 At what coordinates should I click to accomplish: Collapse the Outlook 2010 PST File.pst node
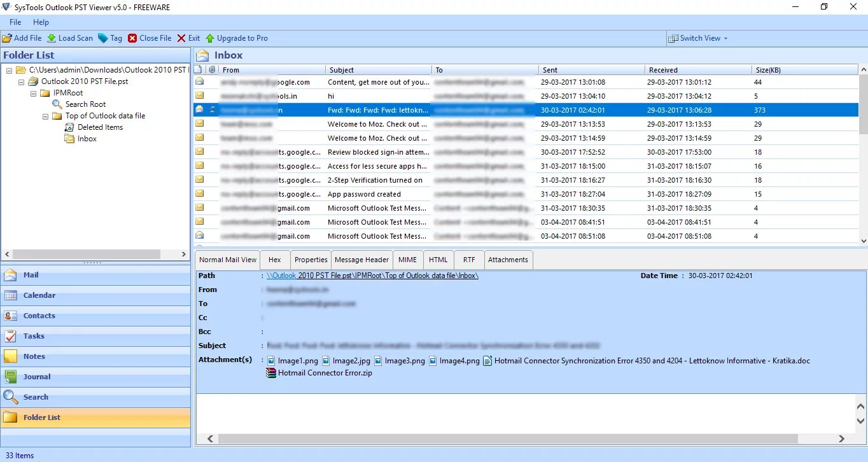coord(21,81)
